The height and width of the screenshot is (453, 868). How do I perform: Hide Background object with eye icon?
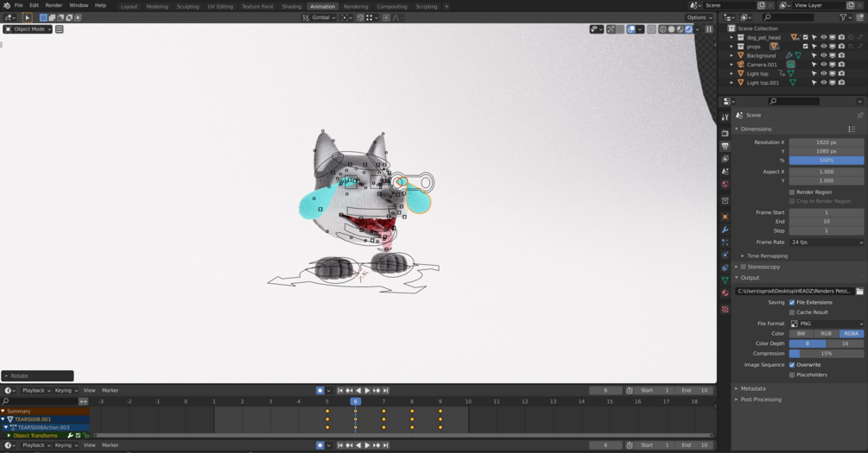pyautogui.click(x=824, y=55)
